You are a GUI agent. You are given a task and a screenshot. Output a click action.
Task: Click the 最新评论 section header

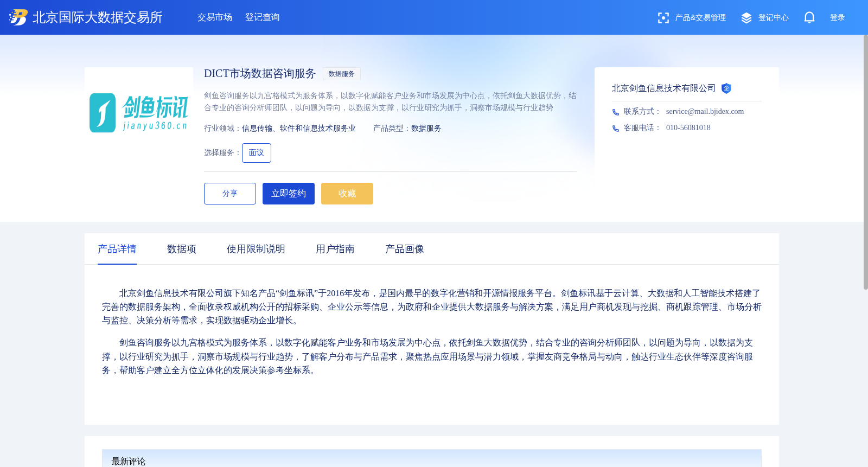[x=129, y=461]
